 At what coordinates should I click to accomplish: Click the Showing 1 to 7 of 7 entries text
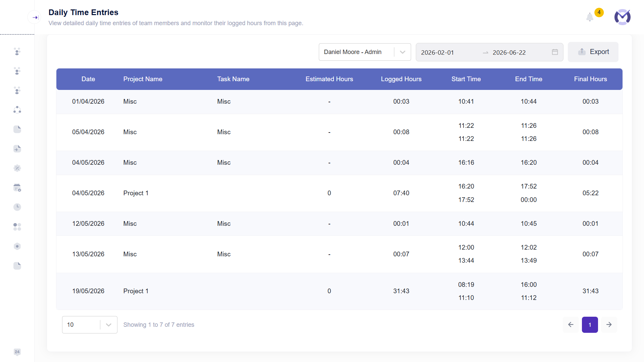[x=159, y=325]
